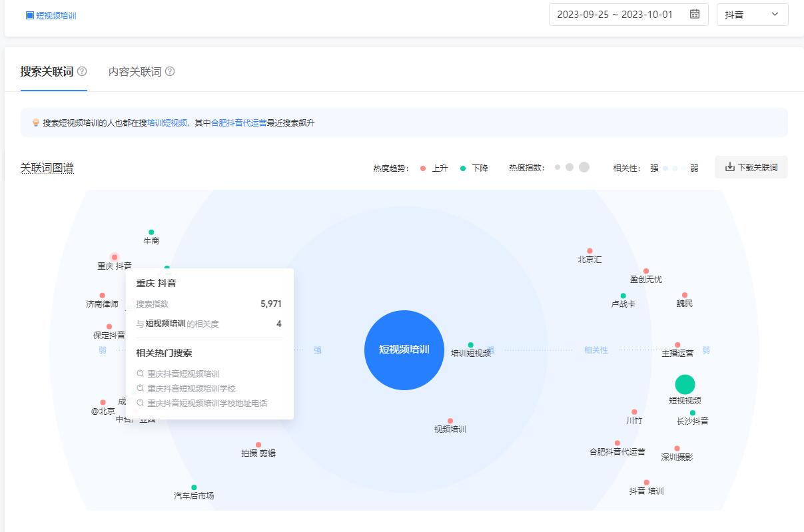
Task: Click the 上升 trend legend item
Action: pos(434,168)
